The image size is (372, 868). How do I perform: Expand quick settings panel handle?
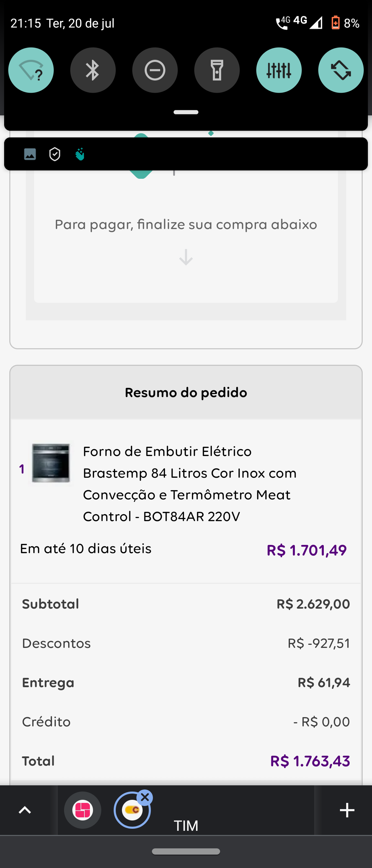186,112
